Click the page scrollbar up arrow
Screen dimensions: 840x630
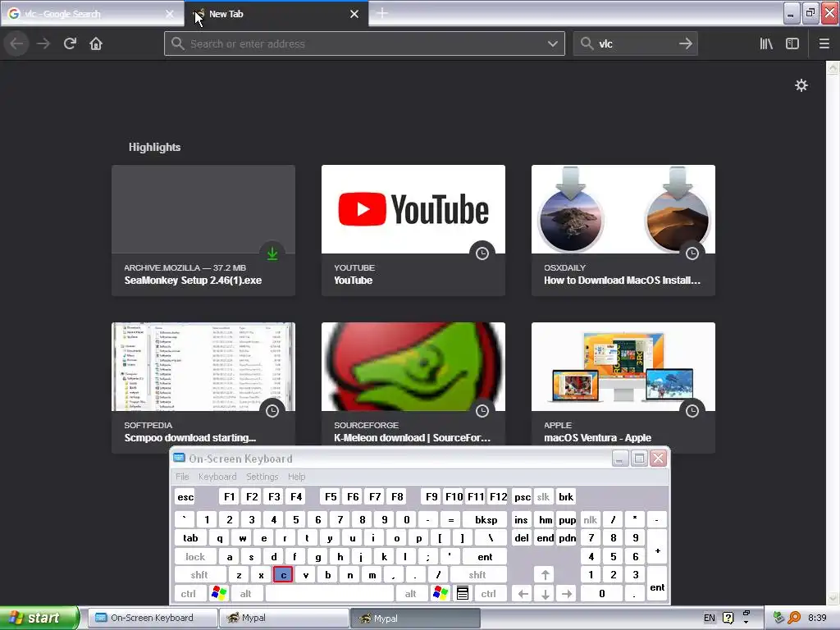[833, 67]
